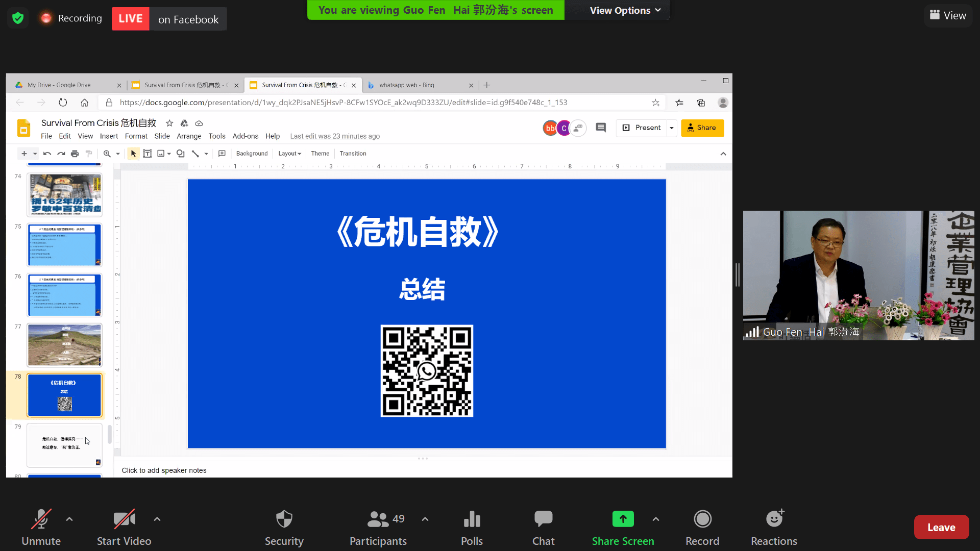Expand the Present options arrow
The height and width of the screenshot is (551, 980).
672,128
